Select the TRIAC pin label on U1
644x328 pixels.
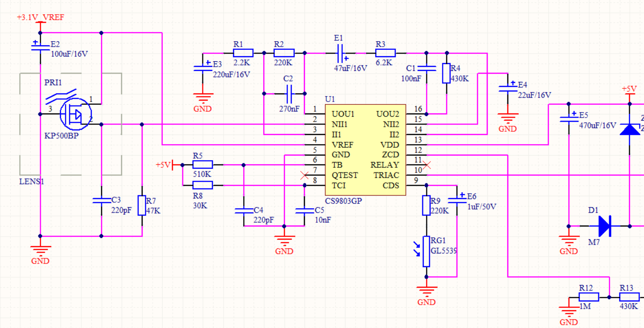pos(386,175)
